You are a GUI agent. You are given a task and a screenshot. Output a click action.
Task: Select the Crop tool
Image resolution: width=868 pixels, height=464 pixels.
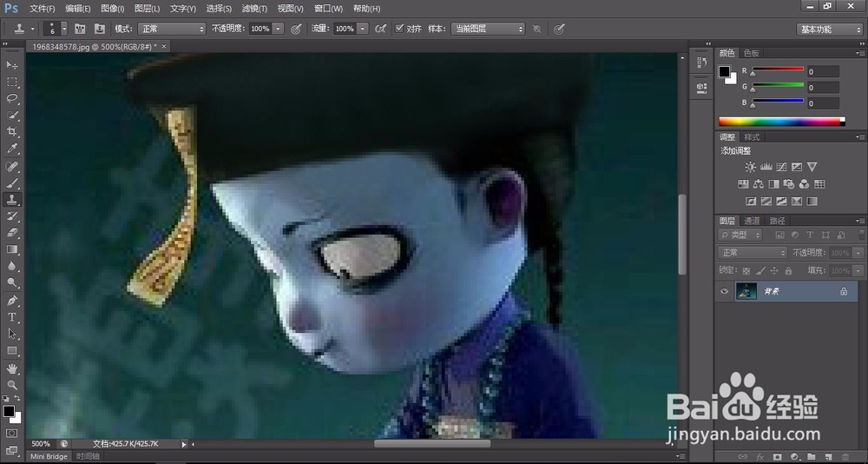(11, 132)
